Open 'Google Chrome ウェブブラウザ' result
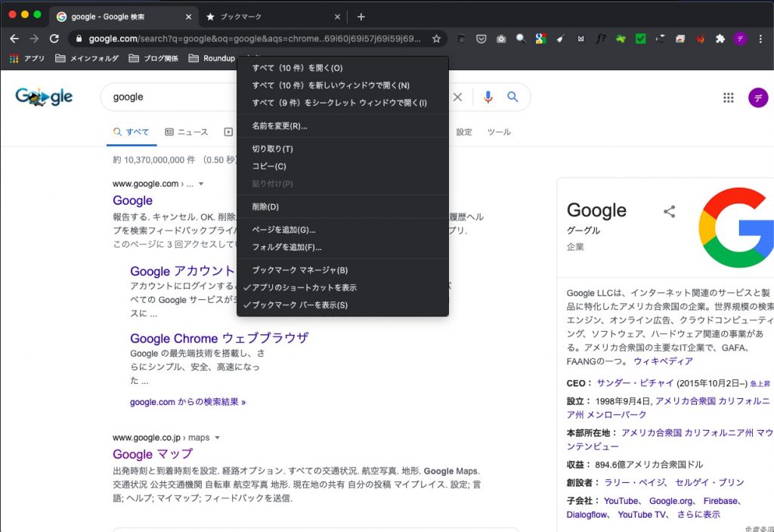 (x=219, y=338)
